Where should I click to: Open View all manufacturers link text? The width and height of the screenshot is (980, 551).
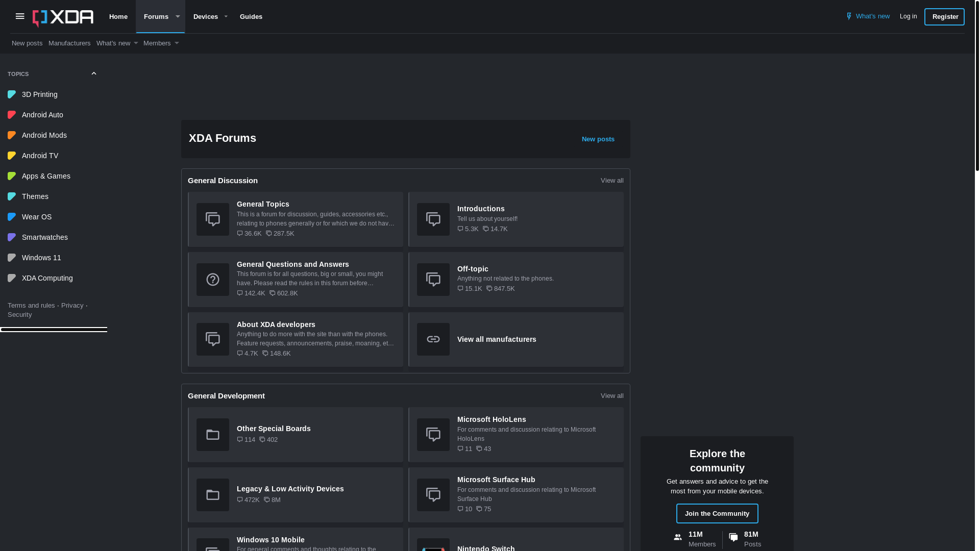[x=497, y=339]
